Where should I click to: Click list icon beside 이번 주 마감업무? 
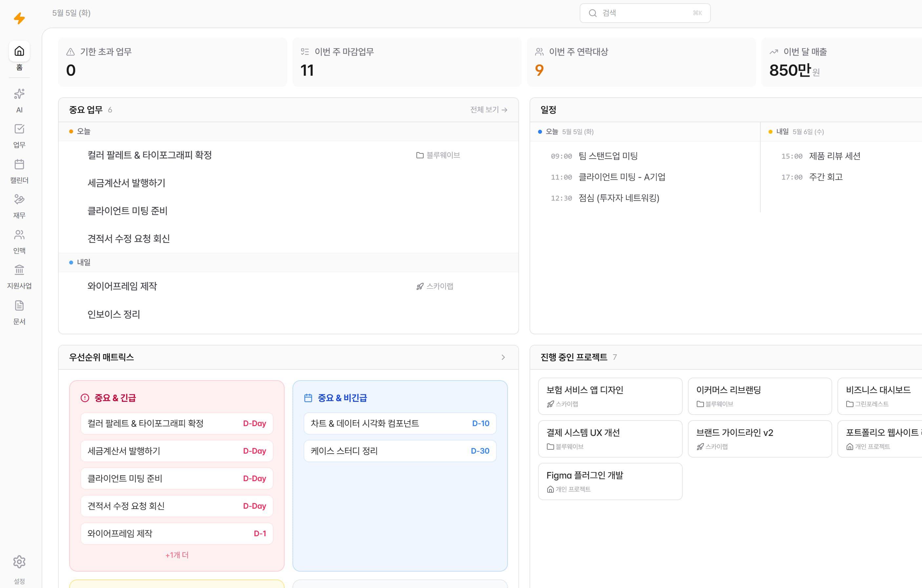305,52
